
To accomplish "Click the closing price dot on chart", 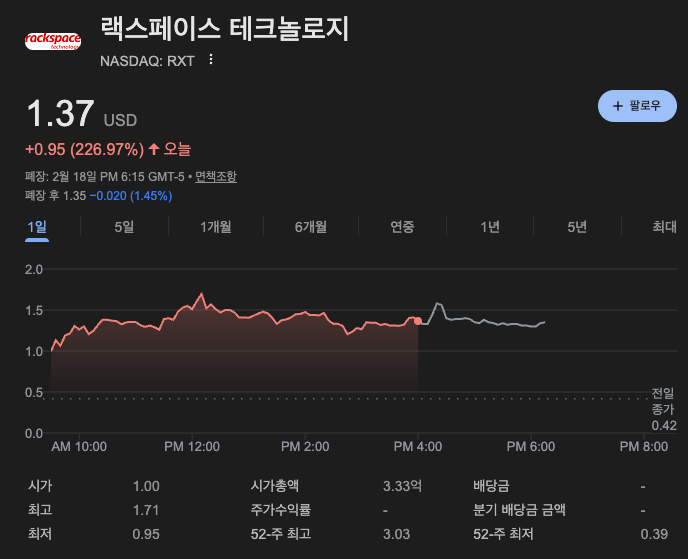I will coord(418,321).
